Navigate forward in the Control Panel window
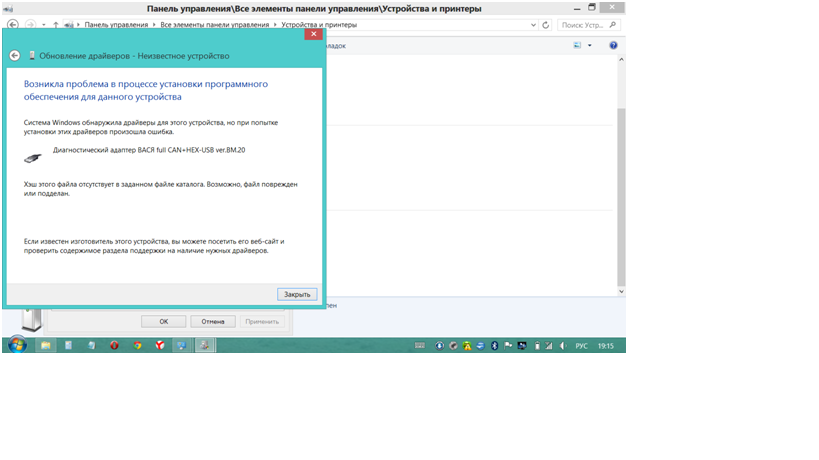 click(x=30, y=25)
